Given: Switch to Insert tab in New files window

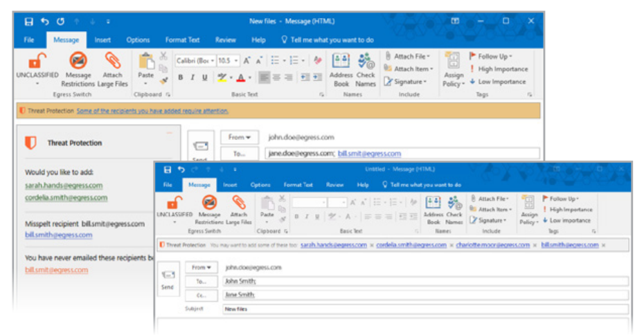Looking at the screenshot, I should point(102,40).
